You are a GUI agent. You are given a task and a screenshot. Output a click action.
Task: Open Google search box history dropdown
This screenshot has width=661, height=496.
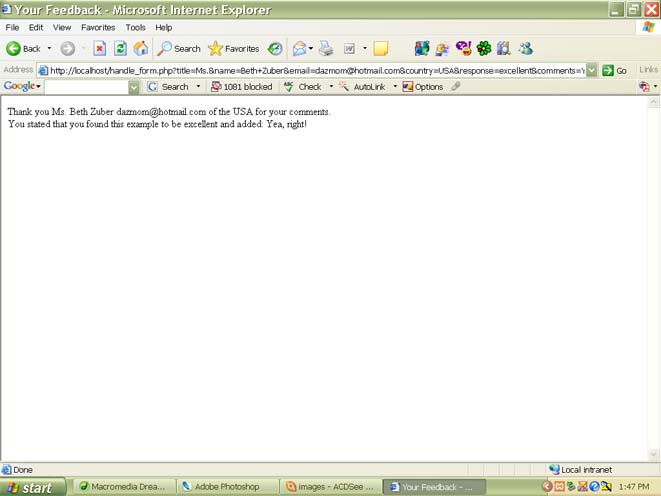click(x=134, y=87)
